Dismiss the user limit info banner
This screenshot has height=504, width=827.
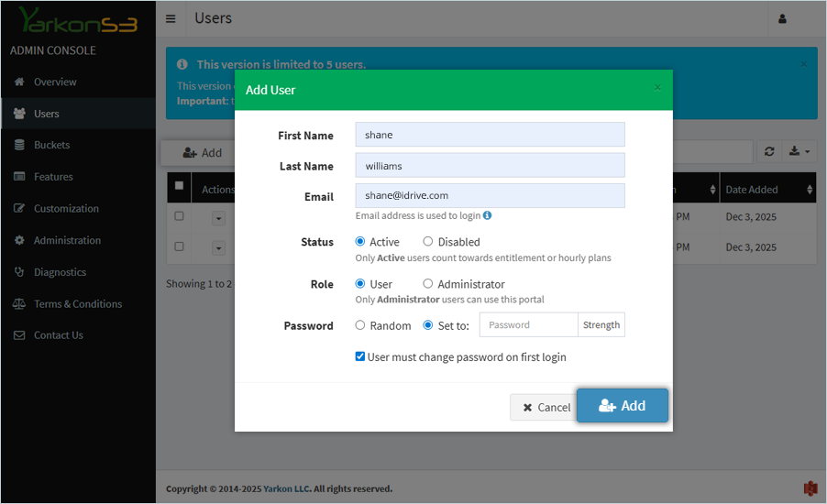(x=804, y=64)
